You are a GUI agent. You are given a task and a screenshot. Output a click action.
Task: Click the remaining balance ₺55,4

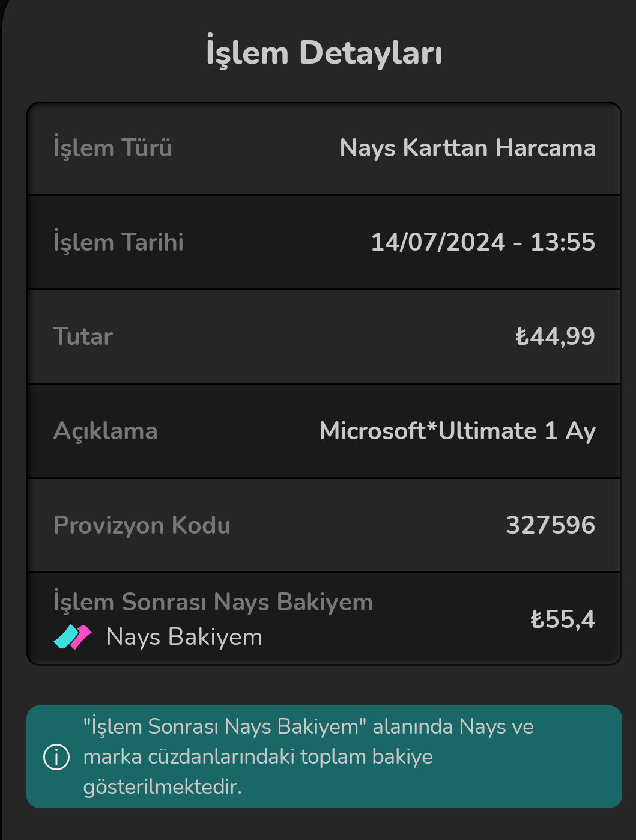[x=562, y=619]
